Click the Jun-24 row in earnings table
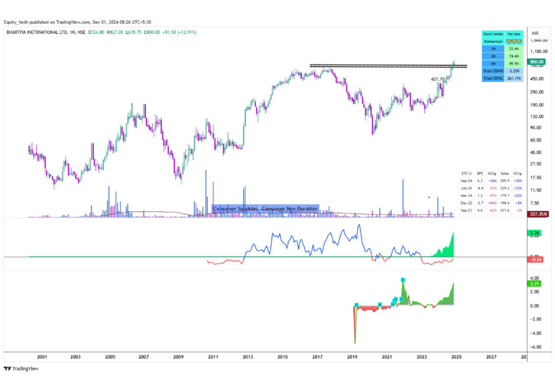Viewport: 555px width, 392px height. point(491,188)
